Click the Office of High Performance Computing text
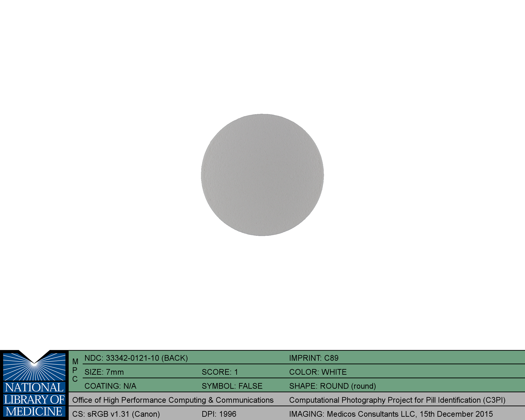The height and width of the screenshot is (420, 525). click(173, 400)
